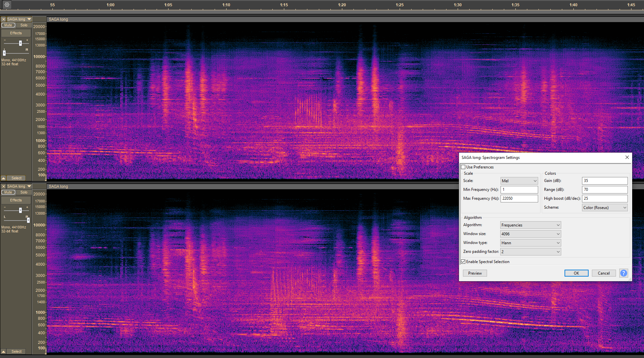Confirm settings with the OK button
Viewport: 644px width, 358px height.
tap(576, 273)
